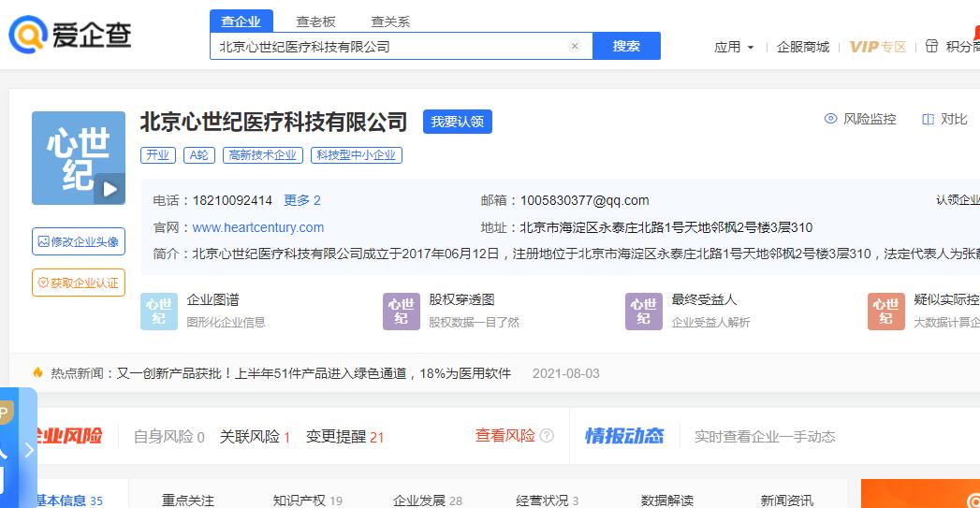Switch to the 查老板 tab

[315, 22]
